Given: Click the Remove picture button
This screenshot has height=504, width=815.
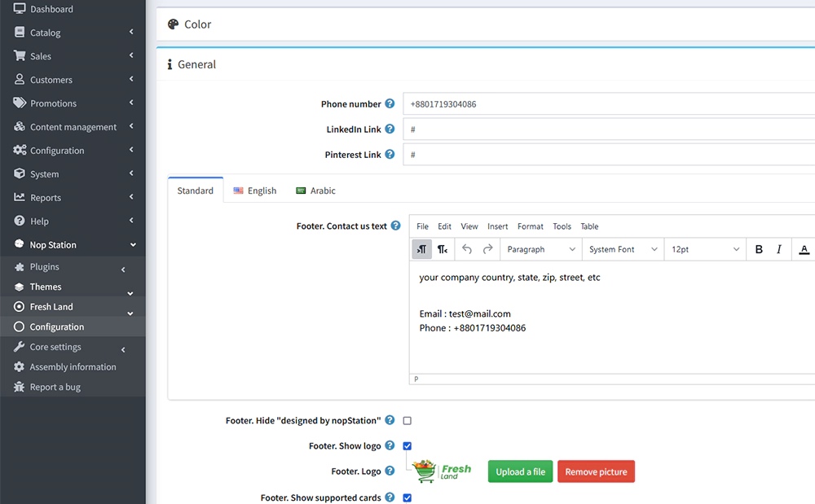Looking at the screenshot, I should [x=596, y=471].
